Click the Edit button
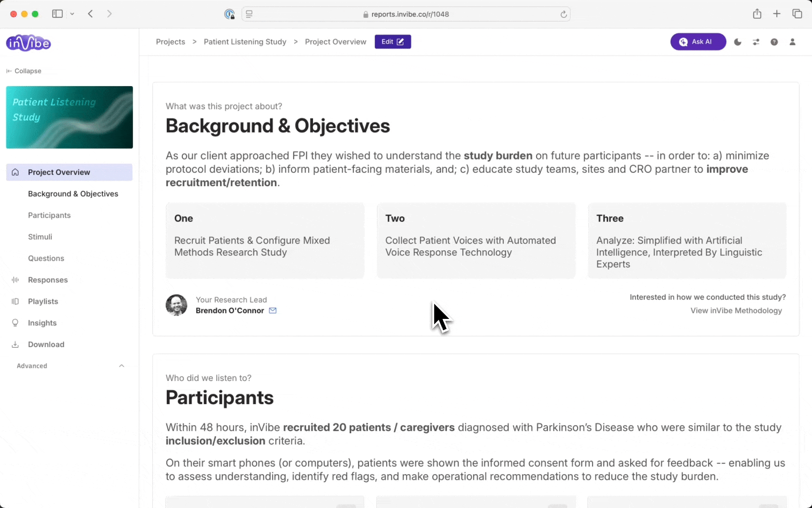The image size is (812, 508). (x=392, y=42)
